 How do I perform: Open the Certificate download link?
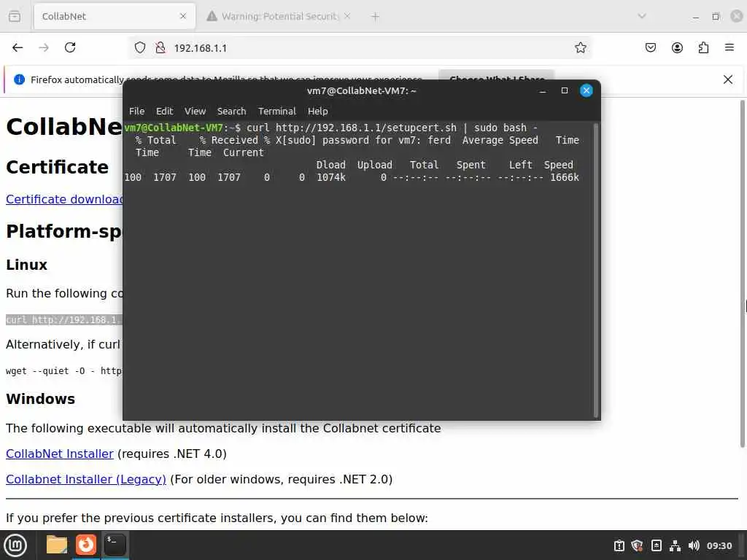pyautogui.click(x=64, y=199)
